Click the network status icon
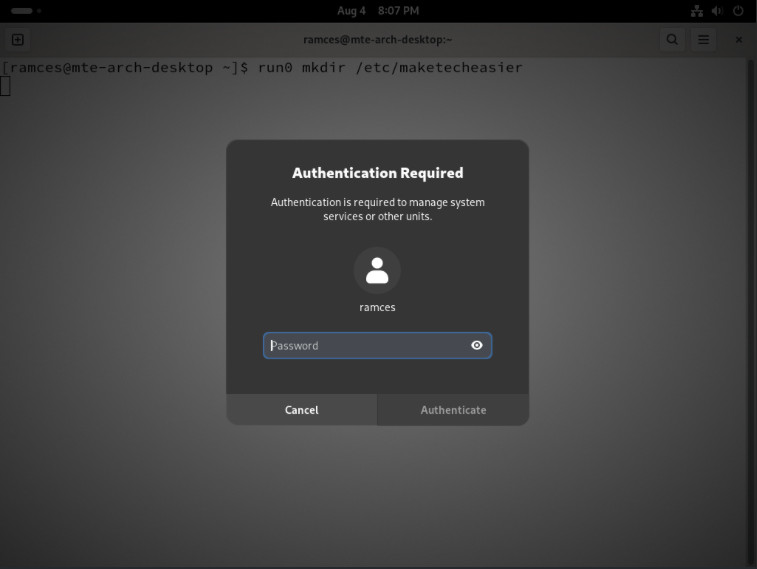Image resolution: width=757 pixels, height=569 pixels. click(697, 11)
